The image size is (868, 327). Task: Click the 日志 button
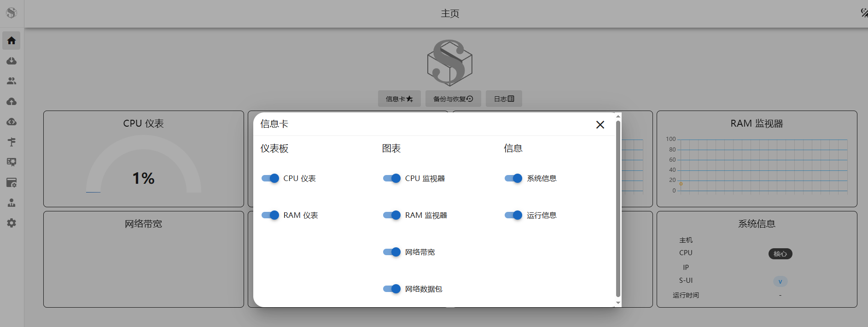coord(504,99)
